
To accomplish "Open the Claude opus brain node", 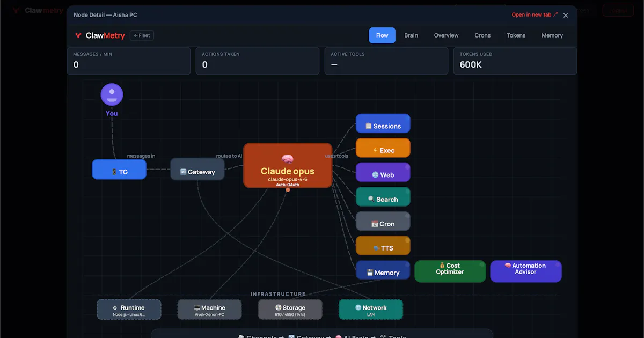I will 288,165.
